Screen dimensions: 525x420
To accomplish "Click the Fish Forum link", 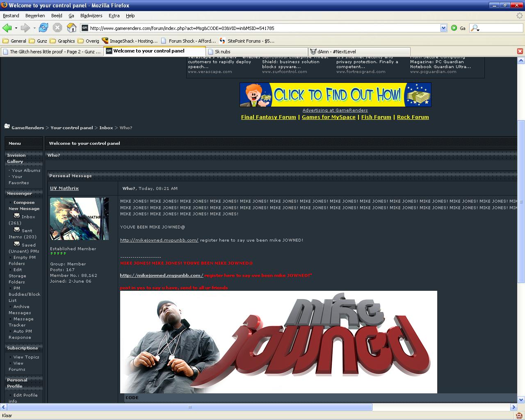I will [x=376, y=117].
